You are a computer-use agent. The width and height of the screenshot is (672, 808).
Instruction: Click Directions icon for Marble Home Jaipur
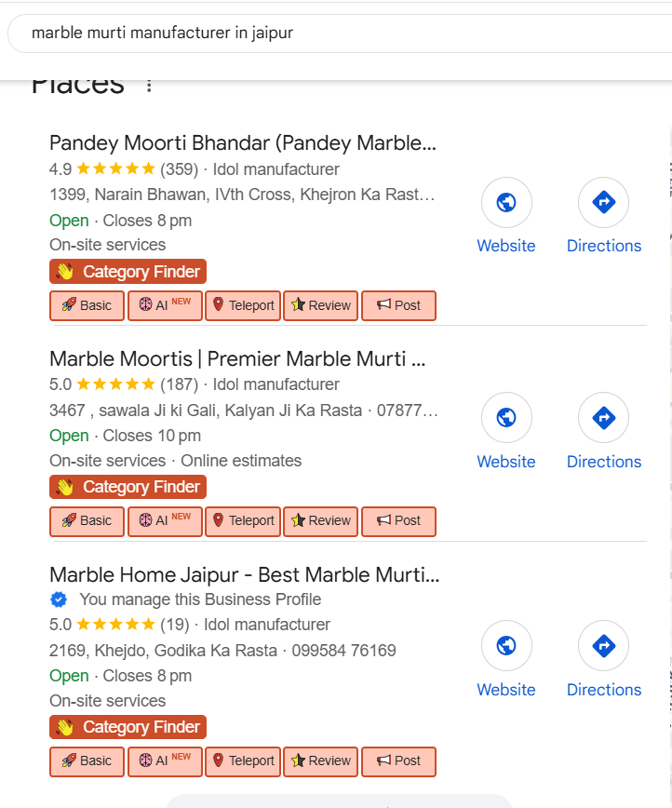[603, 646]
